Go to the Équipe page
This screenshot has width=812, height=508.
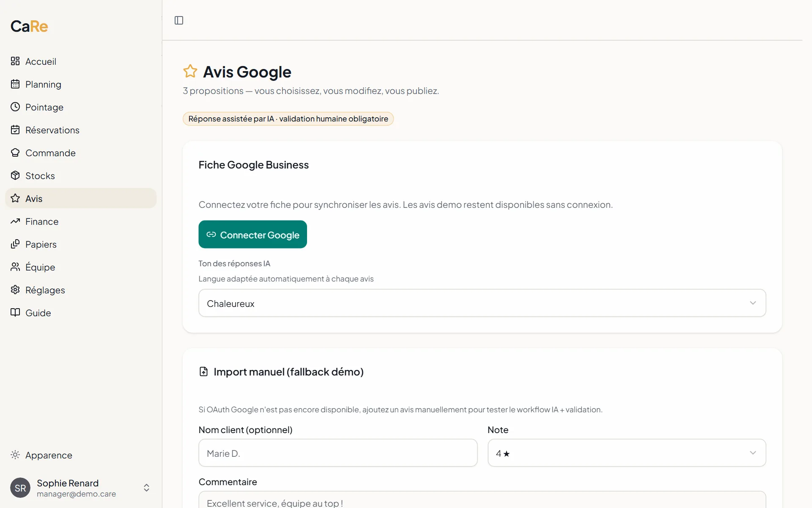(81, 267)
